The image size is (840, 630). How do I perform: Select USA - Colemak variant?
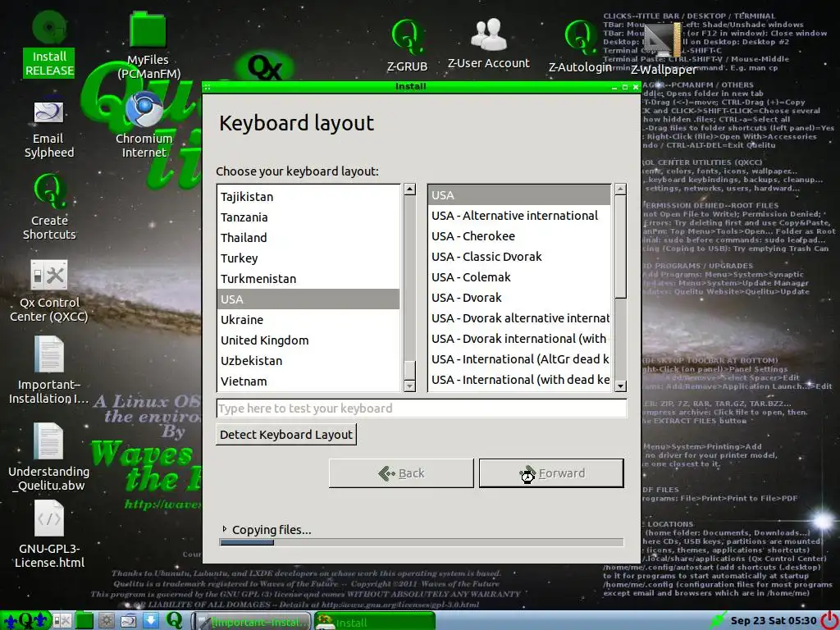(x=519, y=277)
